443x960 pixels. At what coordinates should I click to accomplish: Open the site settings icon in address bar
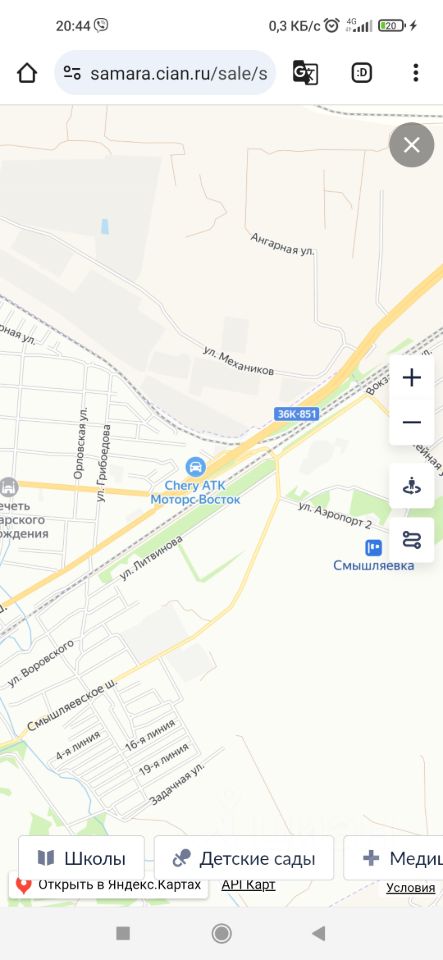click(x=72, y=73)
